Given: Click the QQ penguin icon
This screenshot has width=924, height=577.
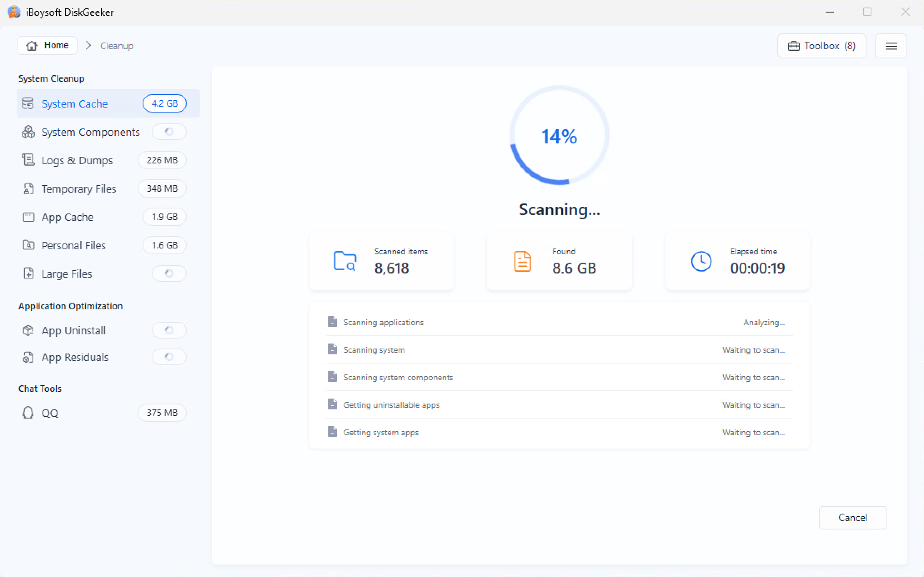Looking at the screenshot, I should click(28, 413).
